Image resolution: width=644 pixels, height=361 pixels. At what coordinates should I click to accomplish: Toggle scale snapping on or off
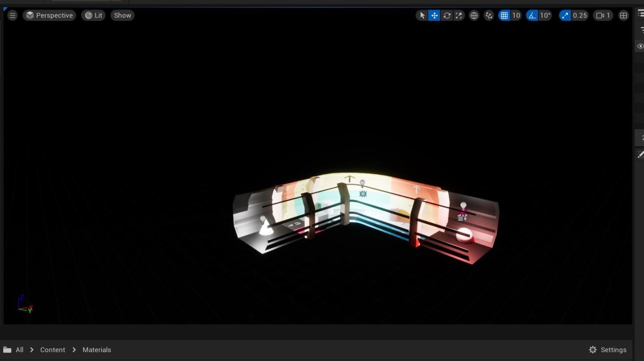pyautogui.click(x=565, y=16)
